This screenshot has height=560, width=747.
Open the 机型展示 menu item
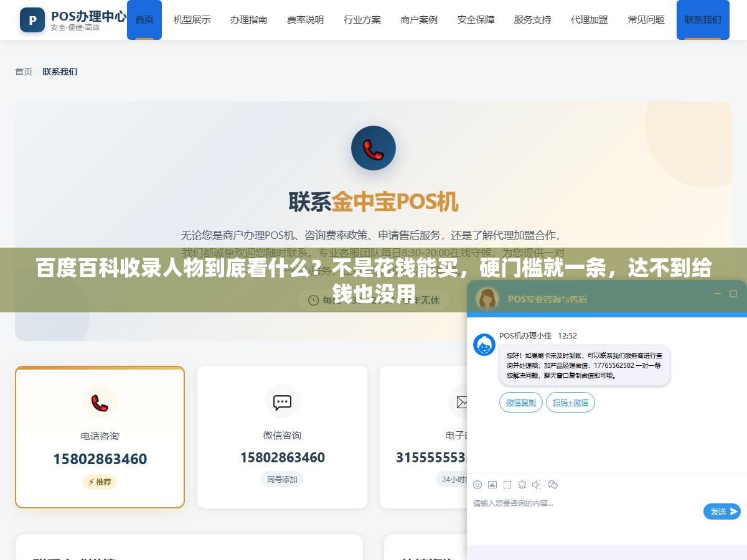tap(192, 20)
